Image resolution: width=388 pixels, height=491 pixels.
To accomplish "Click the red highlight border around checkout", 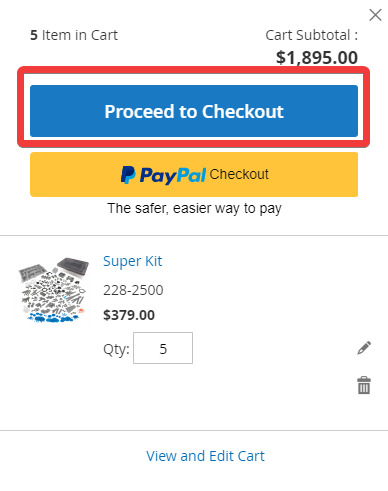I will coord(193,70).
